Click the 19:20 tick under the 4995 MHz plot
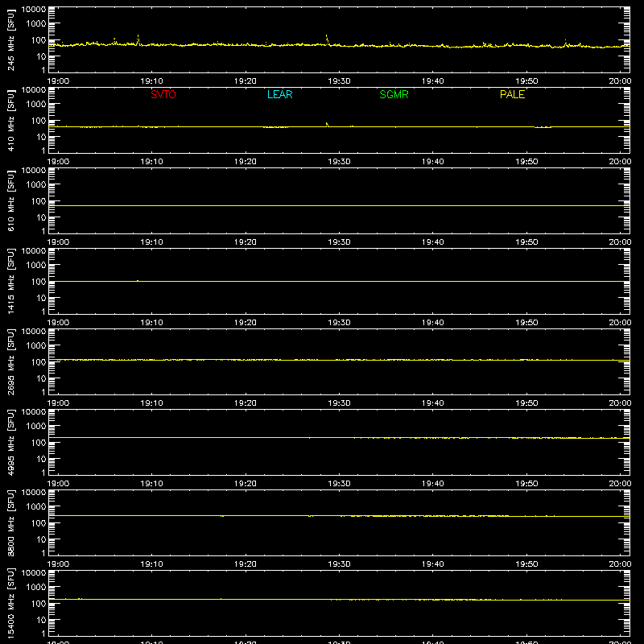Image resolution: width=644 pixels, height=644 pixels. [x=246, y=484]
